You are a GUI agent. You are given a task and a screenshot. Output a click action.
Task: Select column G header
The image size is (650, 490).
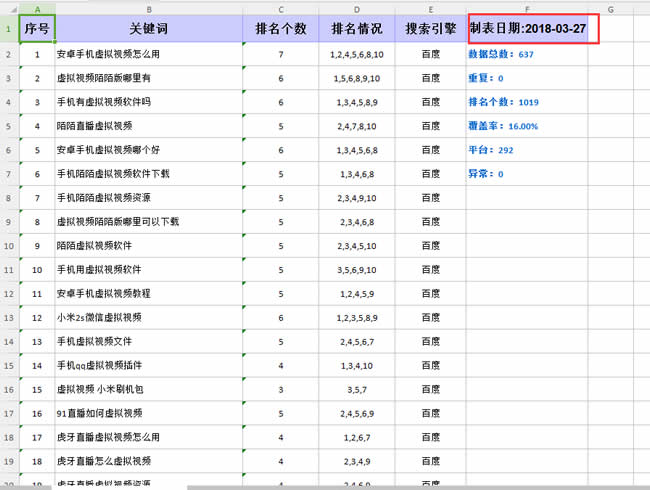(x=610, y=8)
